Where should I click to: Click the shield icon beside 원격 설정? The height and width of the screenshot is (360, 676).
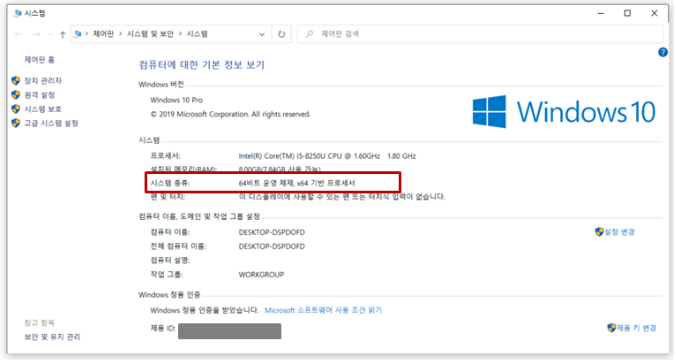click(16, 95)
